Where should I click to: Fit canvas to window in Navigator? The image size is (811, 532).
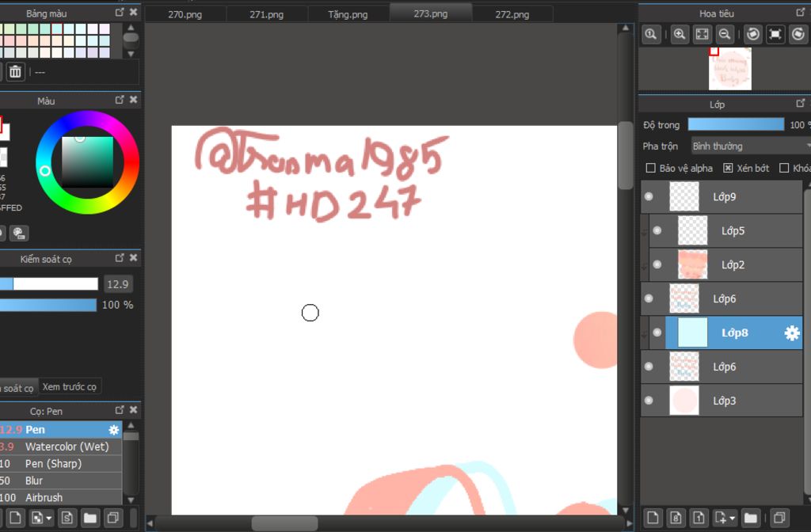tap(702, 35)
